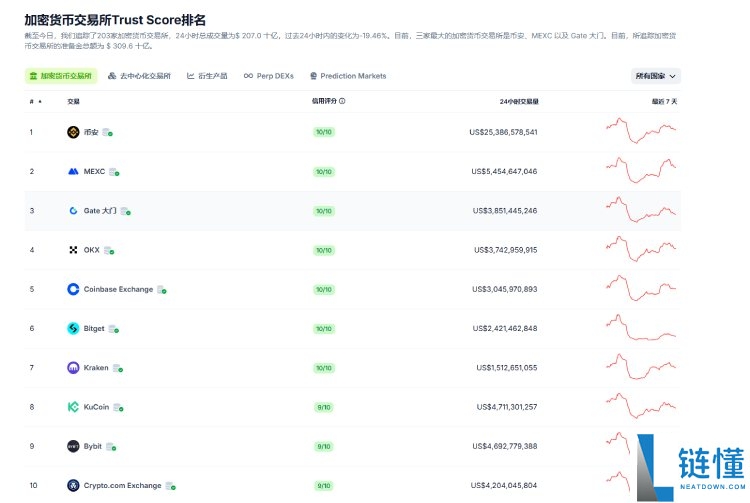The height and width of the screenshot is (503, 750).
Task: Open the Crypto.com Exchange link
Action: tap(122, 485)
